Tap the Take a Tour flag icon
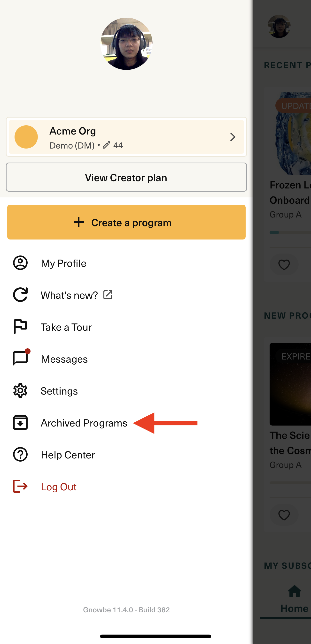 [20, 327]
